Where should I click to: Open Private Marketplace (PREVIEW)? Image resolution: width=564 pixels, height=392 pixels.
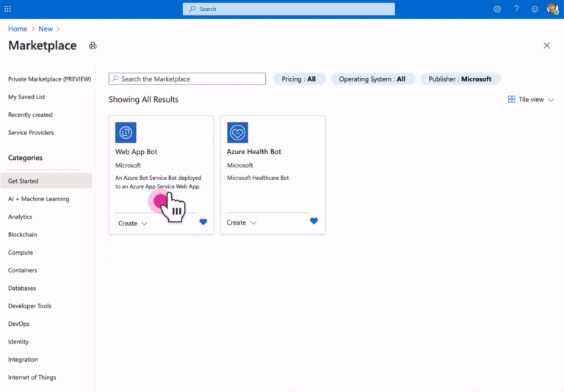tap(50, 79)
